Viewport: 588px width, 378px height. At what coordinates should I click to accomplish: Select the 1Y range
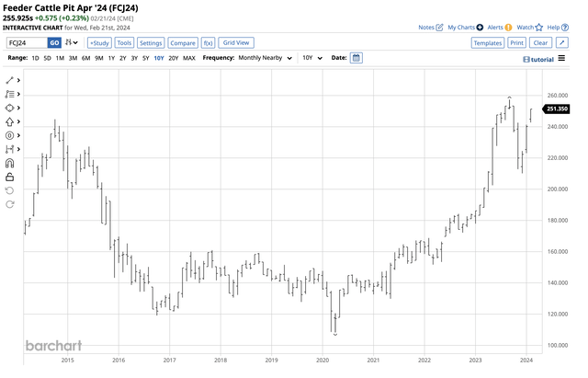(x=111, y=58)
